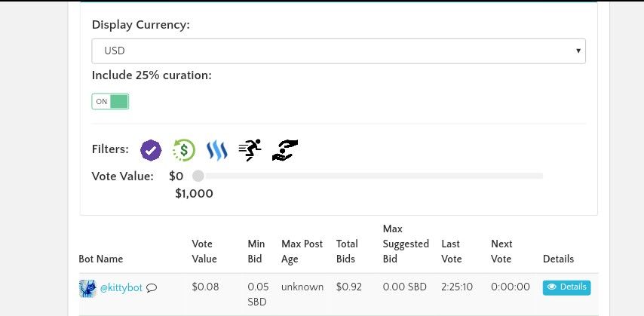644x316 pixels.
Task: Open the @kittybot profile link
Action: click(121, 287)
